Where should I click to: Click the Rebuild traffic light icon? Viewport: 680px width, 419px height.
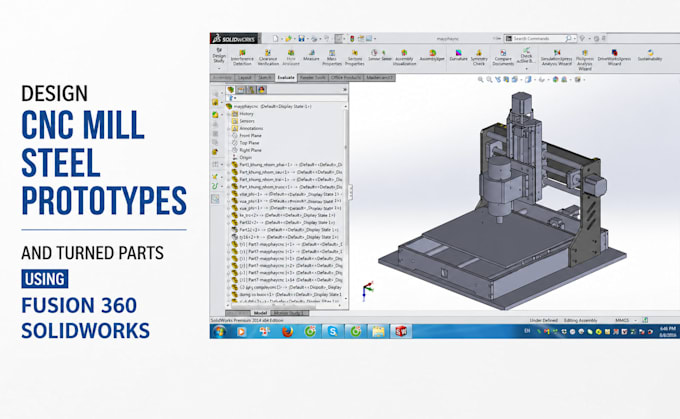(x=352, y=39)
